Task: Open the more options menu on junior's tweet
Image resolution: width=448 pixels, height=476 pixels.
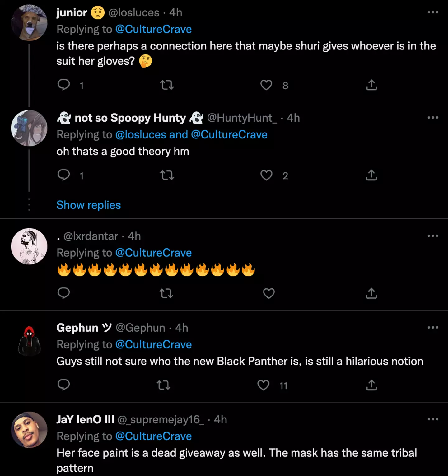Action: point(432,12)
